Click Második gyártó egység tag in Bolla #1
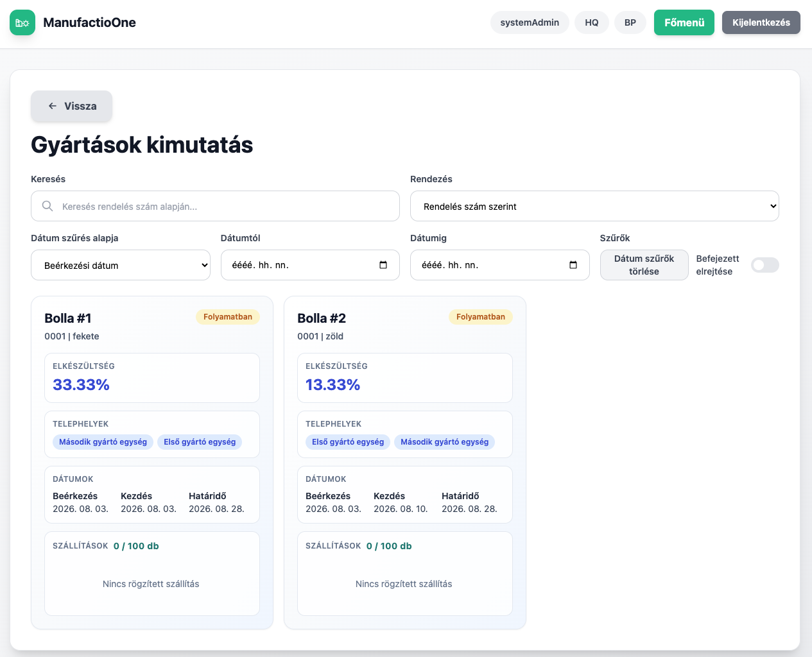812x657 pixels. (x=103, y=442)
